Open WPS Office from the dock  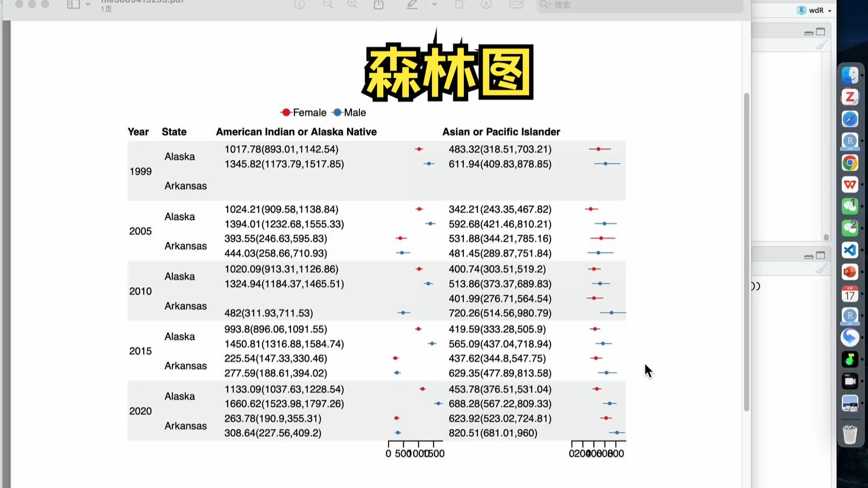(850, 184)
